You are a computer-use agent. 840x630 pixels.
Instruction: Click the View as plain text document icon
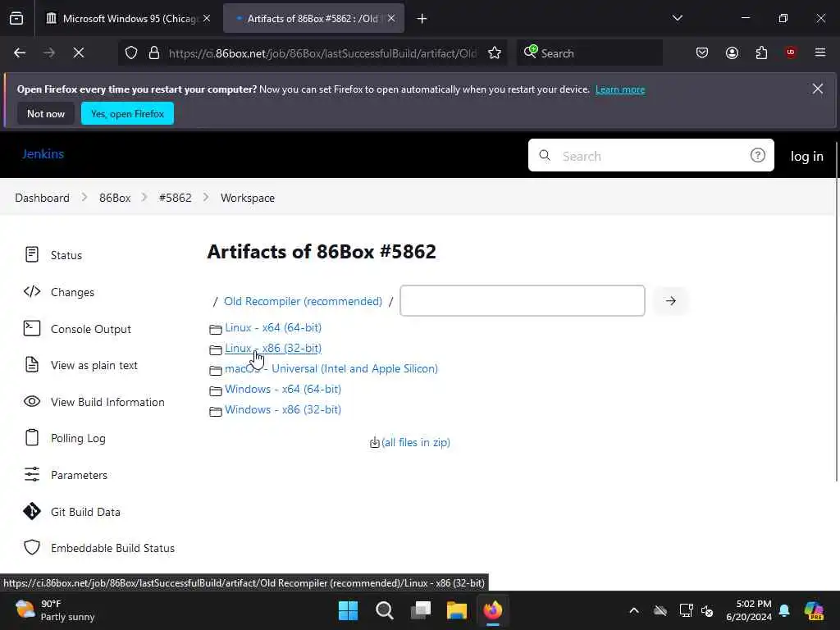tap(32, 365)
